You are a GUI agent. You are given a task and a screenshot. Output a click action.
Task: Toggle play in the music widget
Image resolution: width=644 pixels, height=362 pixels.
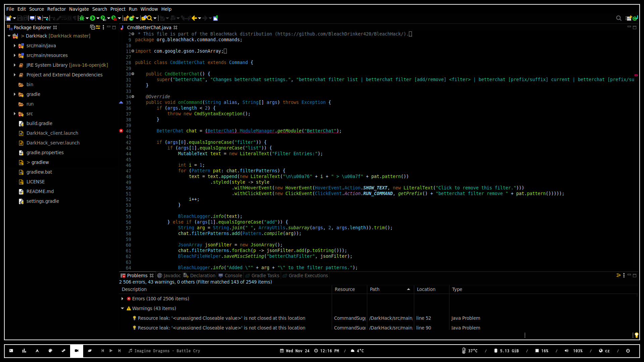(111, 351)
